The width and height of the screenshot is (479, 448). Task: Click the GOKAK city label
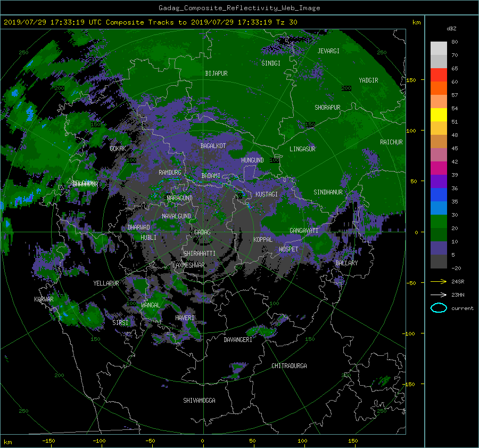pos(118,149)
